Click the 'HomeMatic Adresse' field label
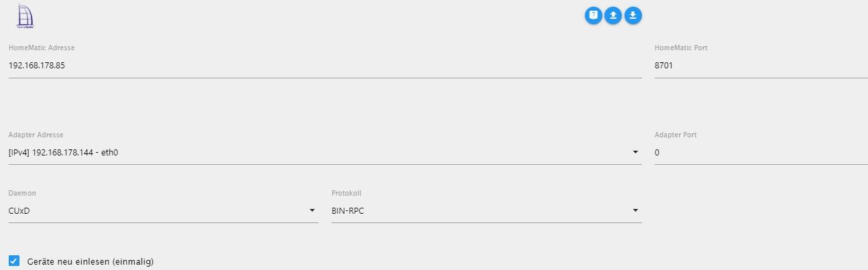 coord(42,48)
